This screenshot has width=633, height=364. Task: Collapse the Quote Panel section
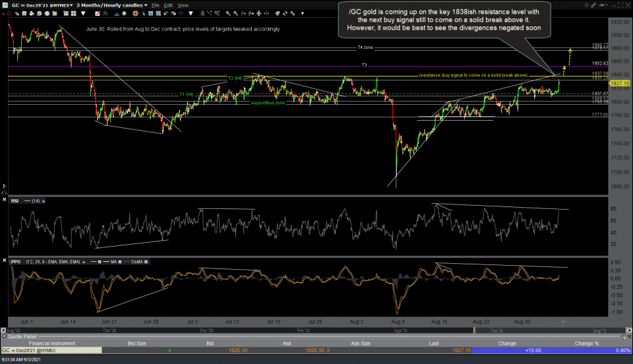(x=5, y=337)
